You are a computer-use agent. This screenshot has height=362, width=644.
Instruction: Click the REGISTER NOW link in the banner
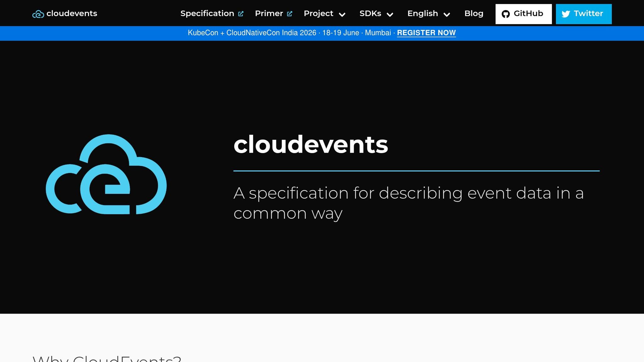(x=426, y=33)
